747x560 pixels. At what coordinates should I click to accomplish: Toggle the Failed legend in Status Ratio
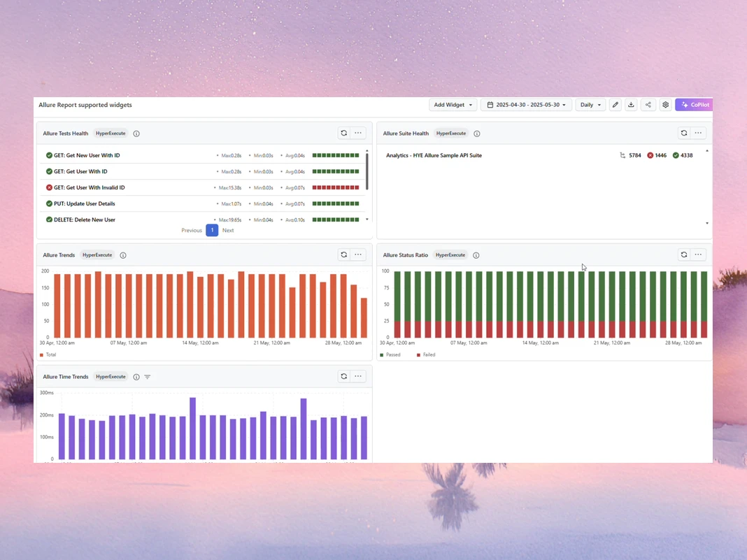coord(426,354)
